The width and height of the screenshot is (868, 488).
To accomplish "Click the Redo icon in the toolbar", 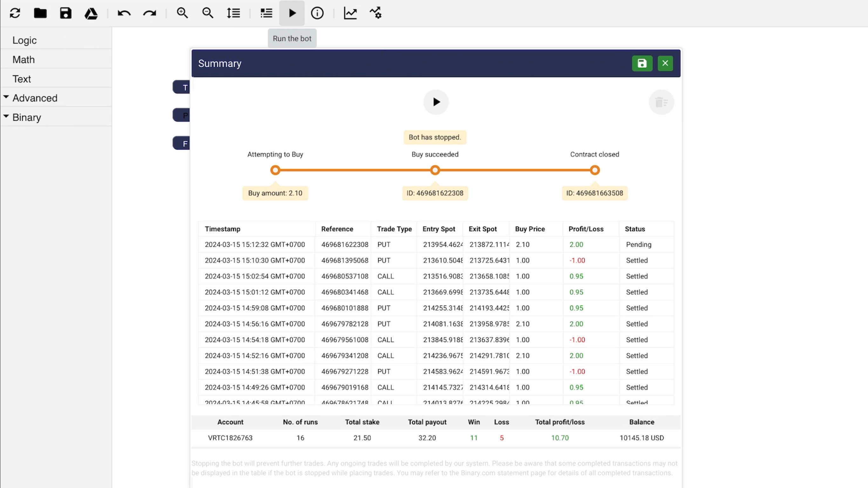I will [149, 13].
